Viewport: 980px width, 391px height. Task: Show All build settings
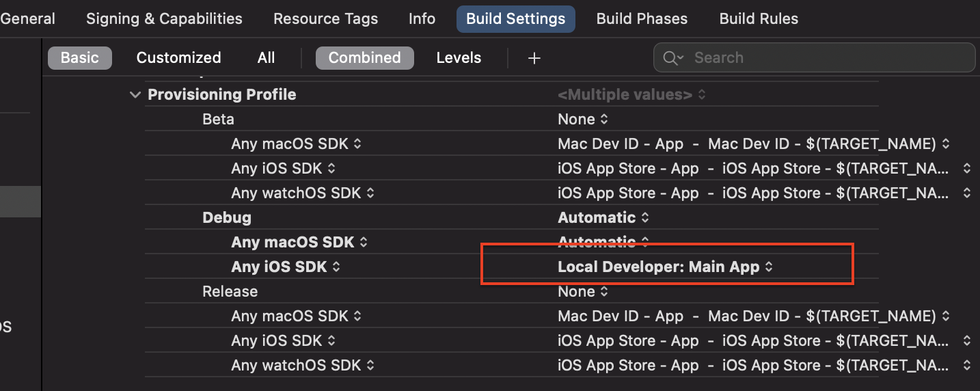click(266, 58)
